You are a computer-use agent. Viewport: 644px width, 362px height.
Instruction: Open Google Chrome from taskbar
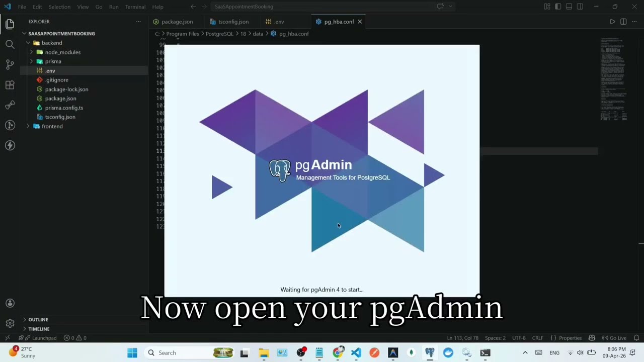tap(338, 353)
